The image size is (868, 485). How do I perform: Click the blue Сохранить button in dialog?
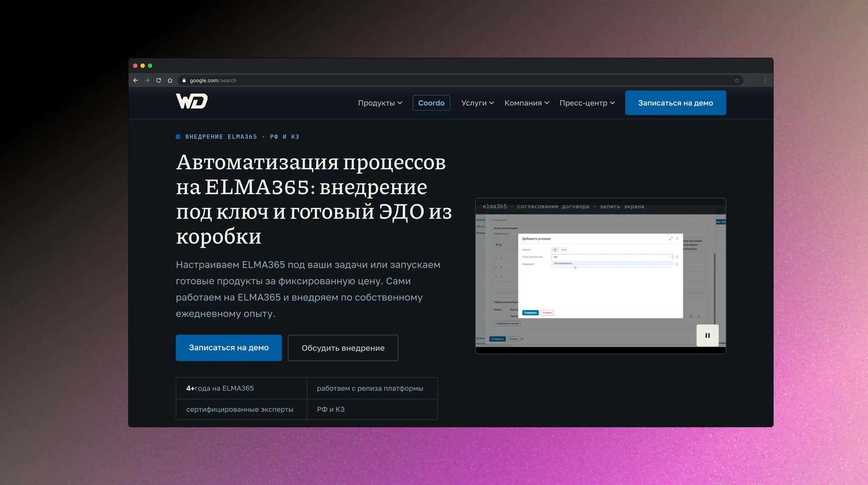(x=530, y=313)
